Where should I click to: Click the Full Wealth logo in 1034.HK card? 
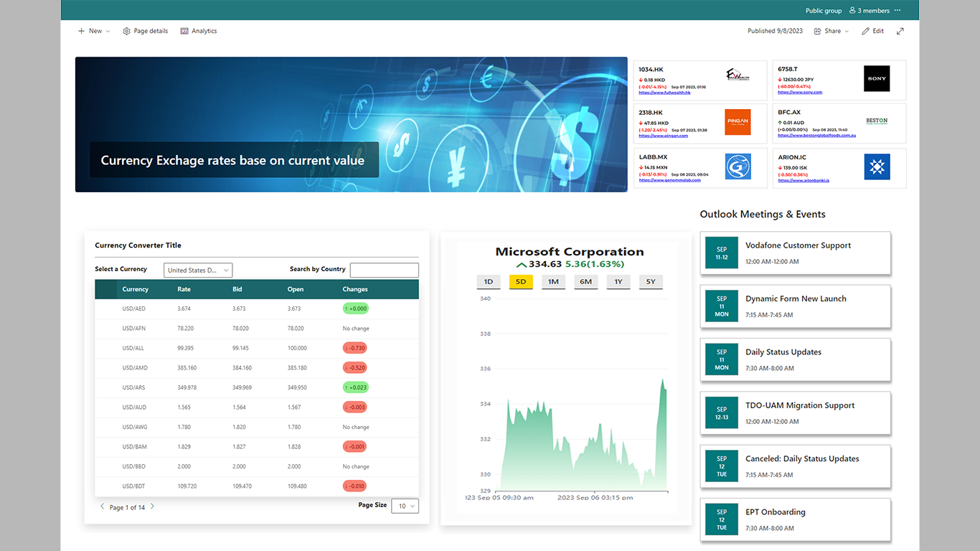738,75
